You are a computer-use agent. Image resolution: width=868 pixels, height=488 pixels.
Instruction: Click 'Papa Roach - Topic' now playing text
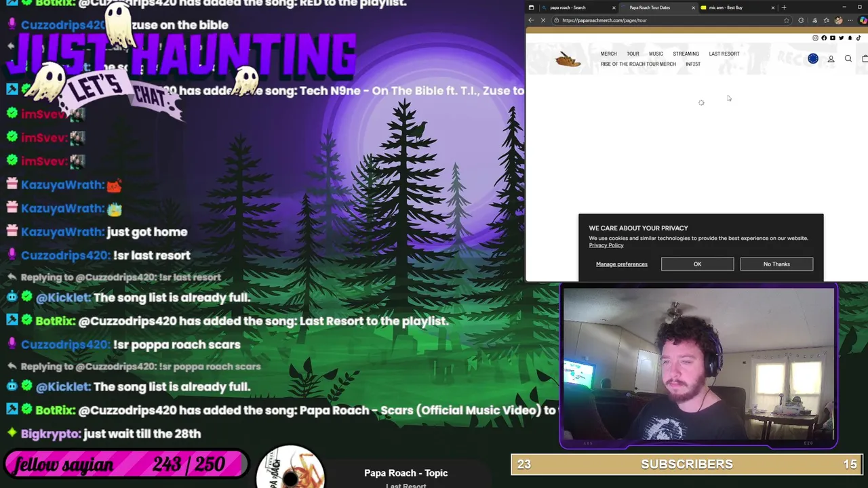[406, 473]
